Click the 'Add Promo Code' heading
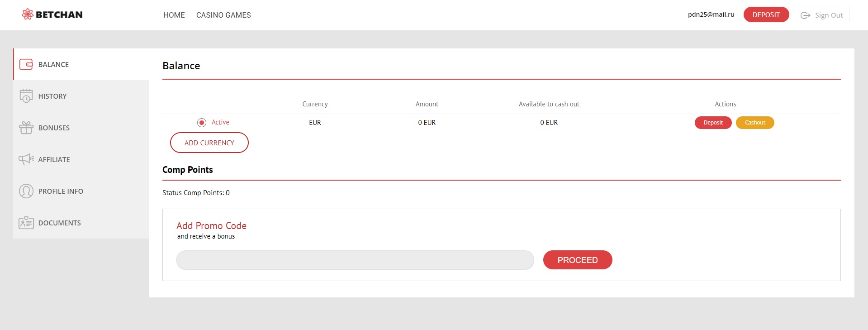This screenshot has height=330, width=868. 211,225
